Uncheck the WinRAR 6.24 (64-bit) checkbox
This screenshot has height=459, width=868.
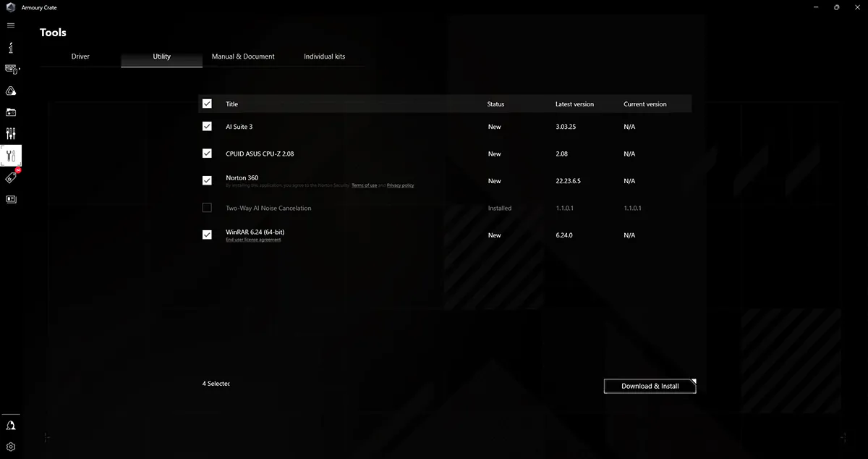(x=207, y=235)
